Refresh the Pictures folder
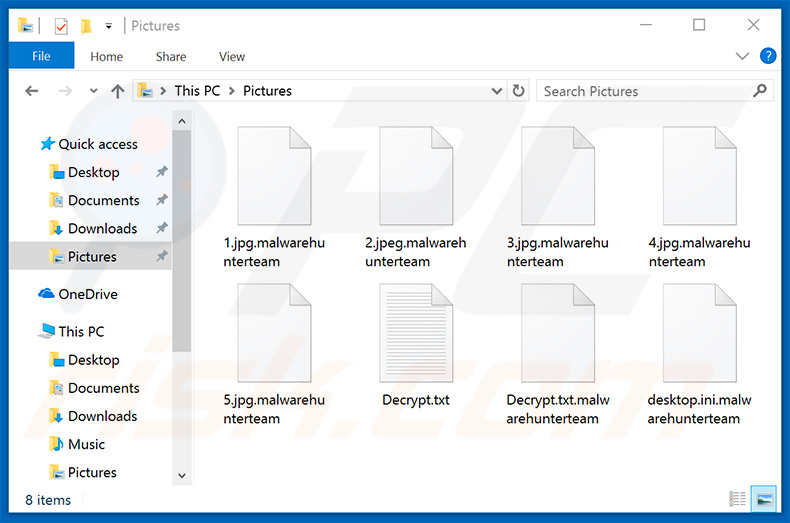Screen dimensions: 790x523 (x=518, y=91)
